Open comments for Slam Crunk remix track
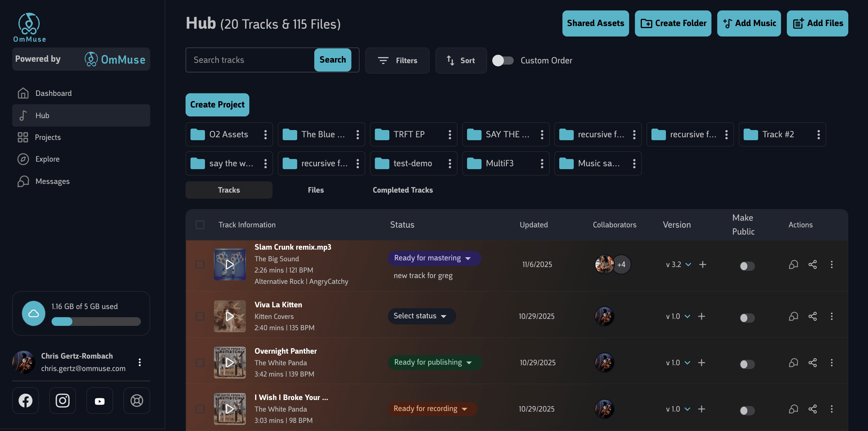 tap(793, 265)
